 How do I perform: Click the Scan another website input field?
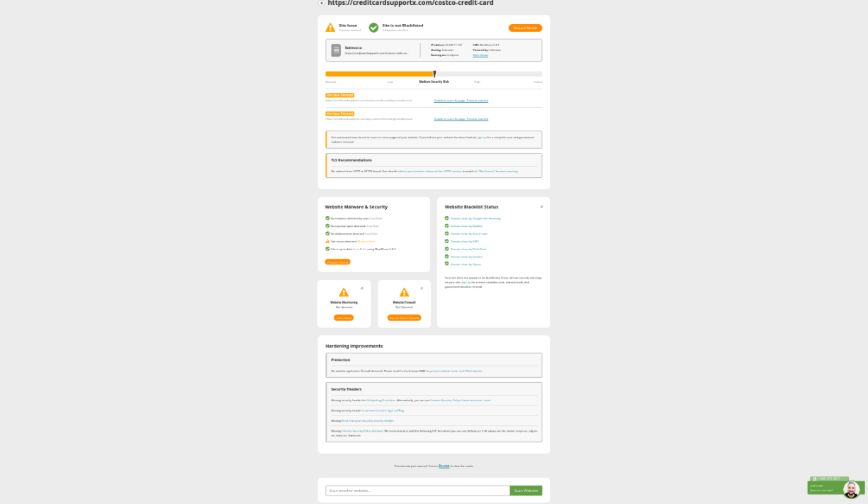pyautogui.click(x=417, y=491)
